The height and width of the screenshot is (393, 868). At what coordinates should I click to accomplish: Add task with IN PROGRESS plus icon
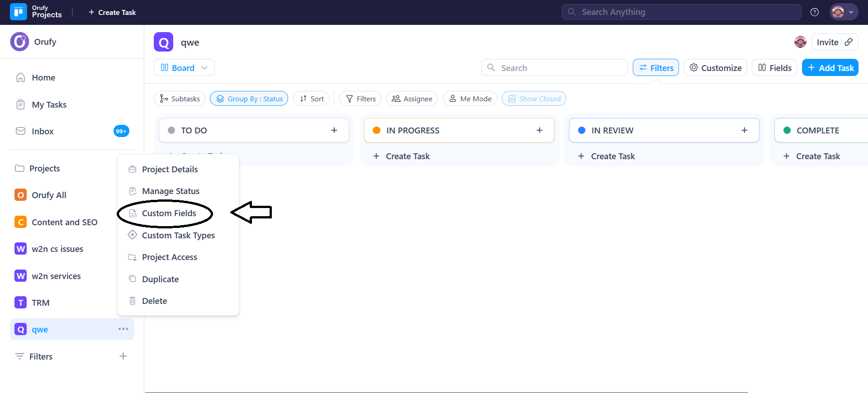pos(539,130)
